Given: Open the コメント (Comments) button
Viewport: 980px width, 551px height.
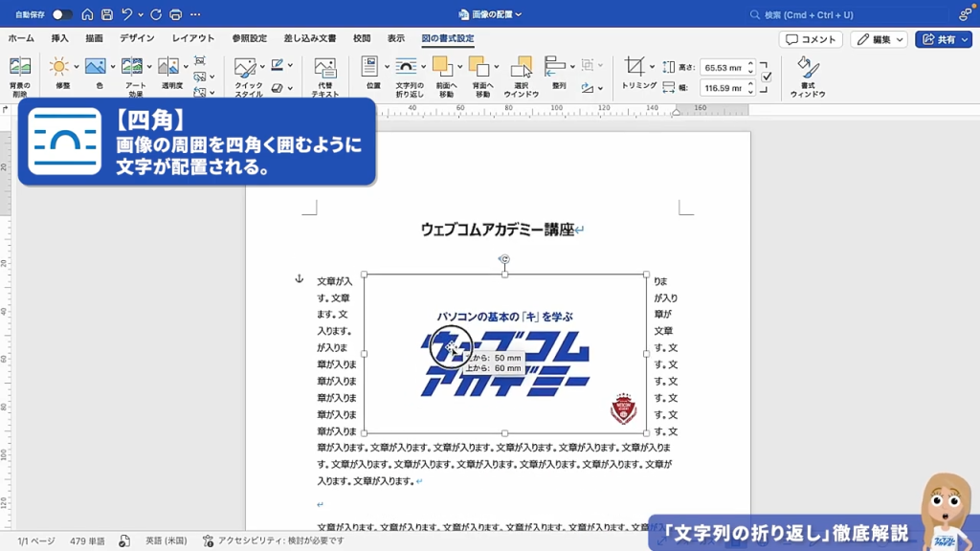Looking at the screenshot, I should [x=812, y=38].
